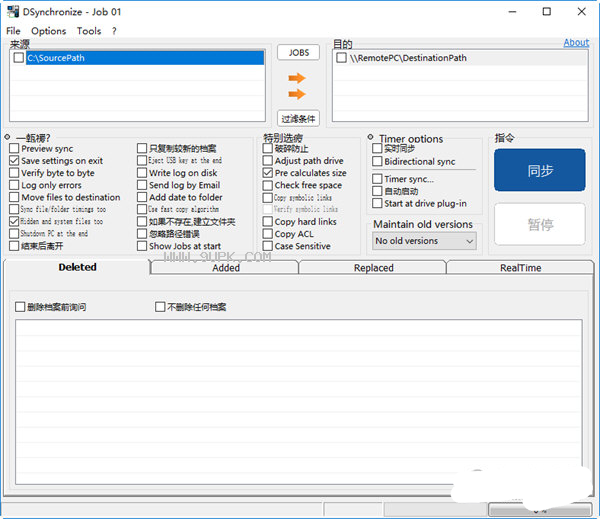The height and width of the screenshot is (519, 600).
Task: Click the Timer options radio circle
Action: coord(370,137)
